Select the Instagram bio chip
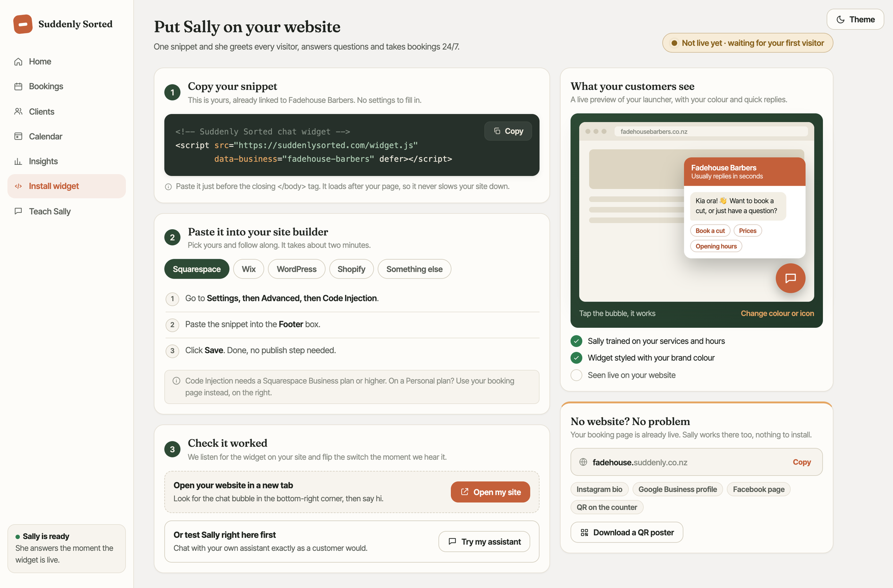893x588 pixels. pyautogui.click(x=599, y=489)
